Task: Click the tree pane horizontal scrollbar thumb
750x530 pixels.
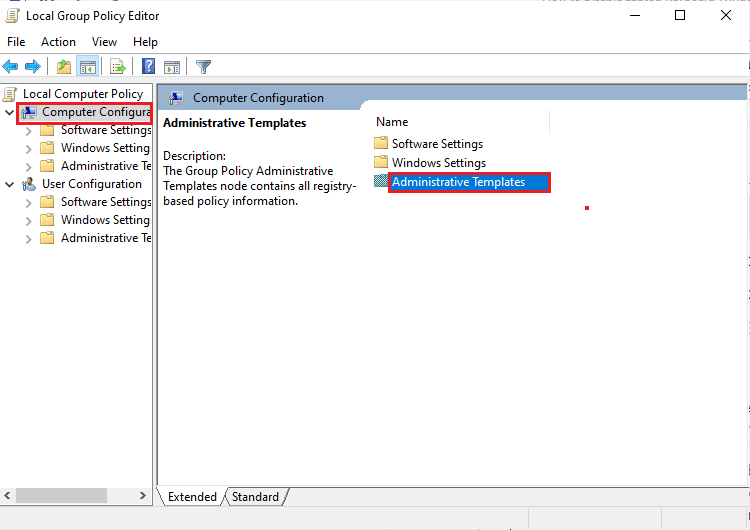Action: [61, 496]
